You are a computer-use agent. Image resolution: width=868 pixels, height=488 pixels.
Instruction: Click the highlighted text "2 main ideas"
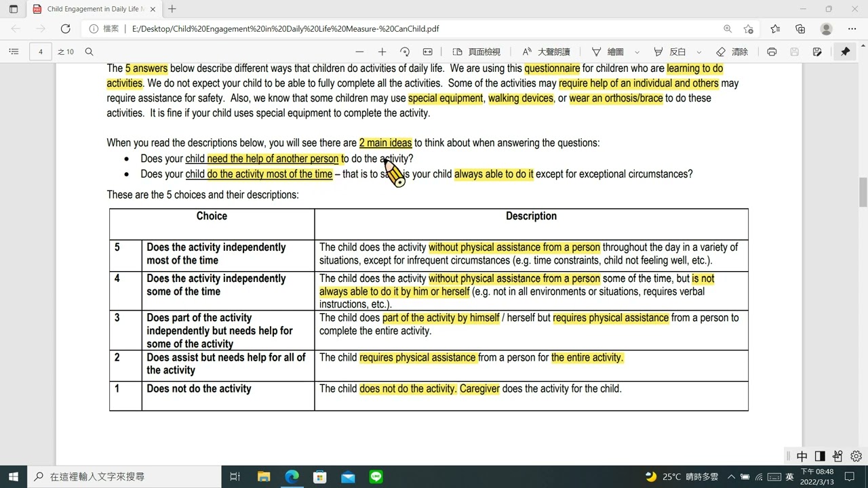[x=385, y=143]
